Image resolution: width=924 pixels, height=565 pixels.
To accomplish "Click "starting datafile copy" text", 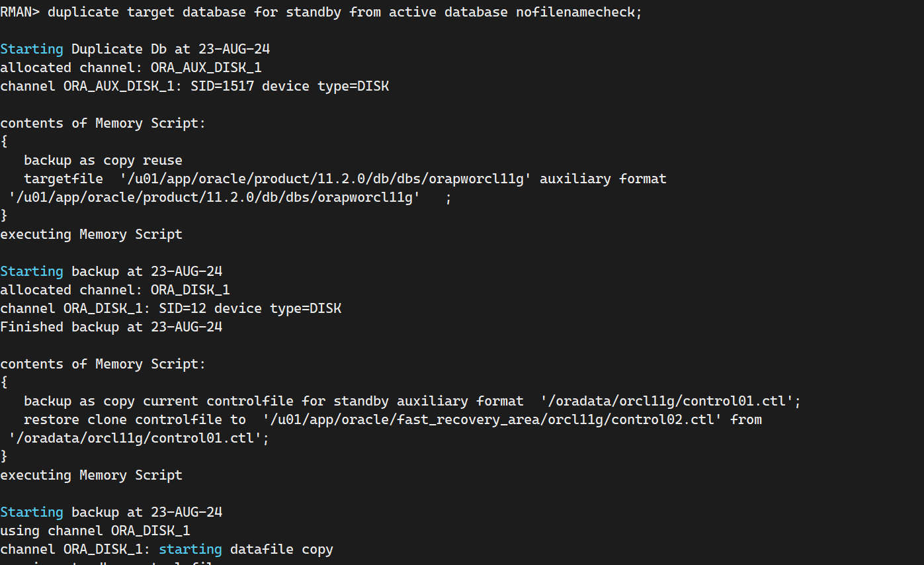I will tap(246, 549).
